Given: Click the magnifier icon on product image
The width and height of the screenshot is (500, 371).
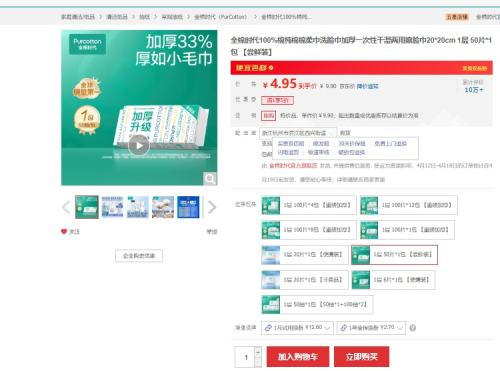Looking at the screenshot, I should [x=210, y=179].
